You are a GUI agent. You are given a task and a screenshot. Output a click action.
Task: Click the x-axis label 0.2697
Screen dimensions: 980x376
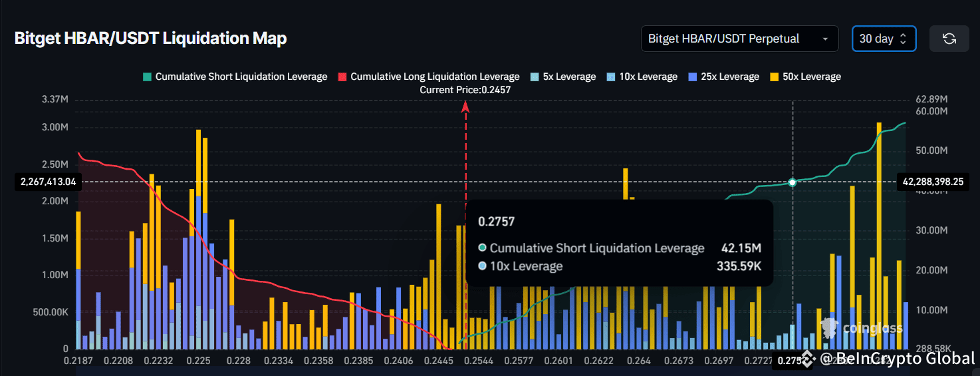(x=720, y=361)
